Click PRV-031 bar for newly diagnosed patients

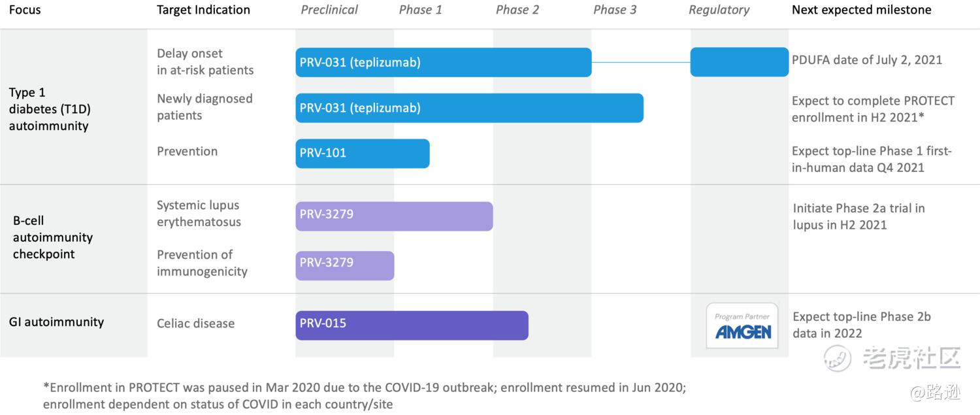point(469,108)
